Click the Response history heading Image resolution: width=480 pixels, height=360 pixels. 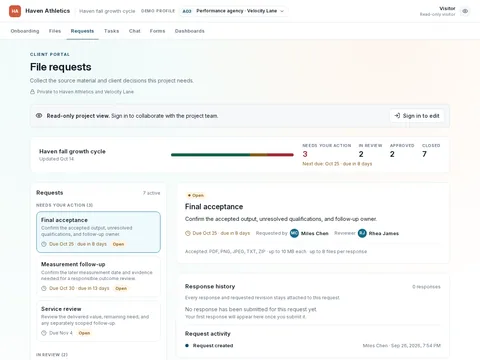[x=210, y=286]
